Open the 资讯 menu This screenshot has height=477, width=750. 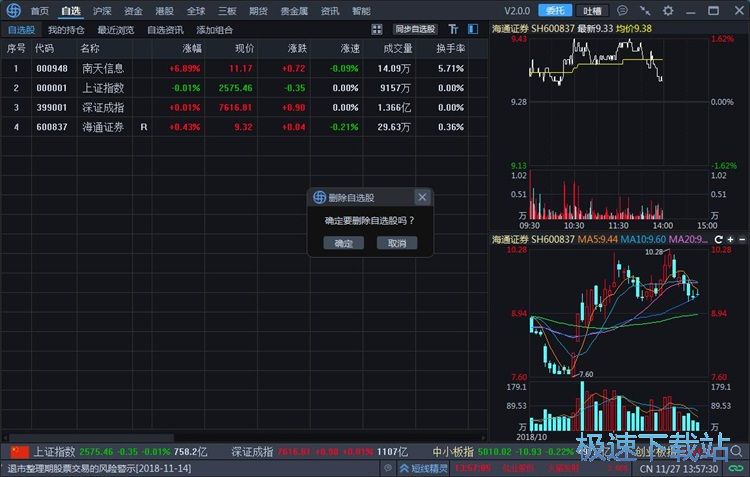[330, 11]
